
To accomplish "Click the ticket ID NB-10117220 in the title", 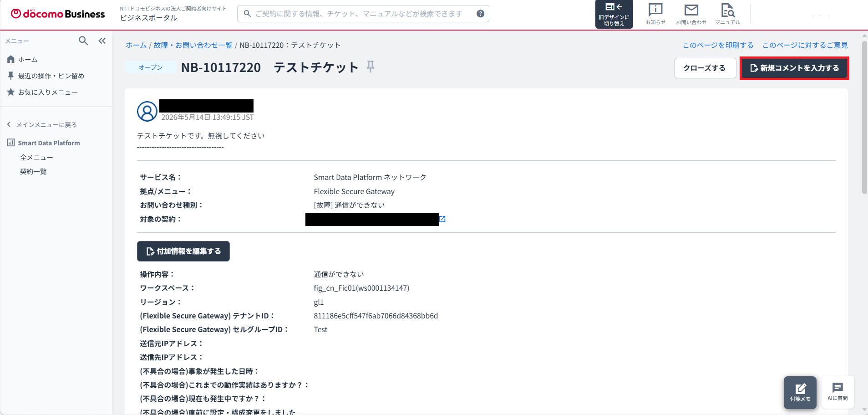I will point(221,67).
